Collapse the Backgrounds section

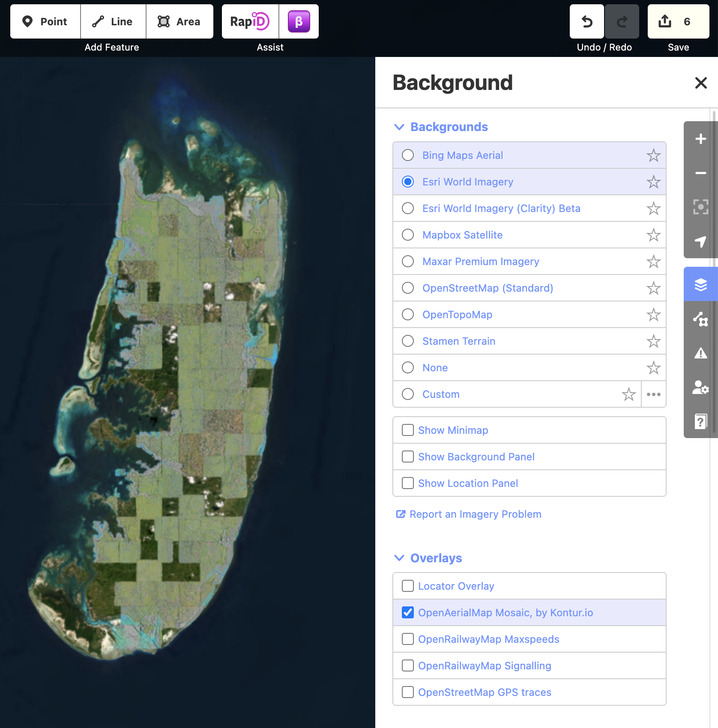coord(441,127)
